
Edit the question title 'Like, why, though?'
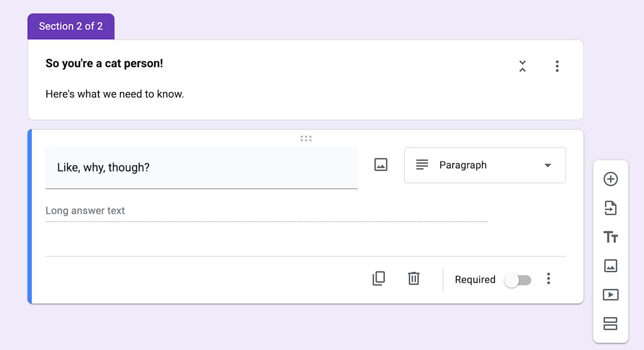click(201, 167)
